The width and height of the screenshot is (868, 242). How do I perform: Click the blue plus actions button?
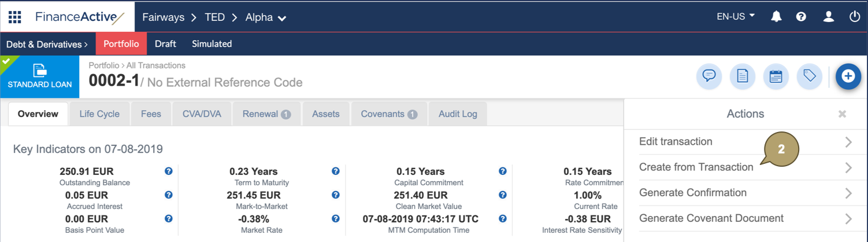click(848, 76)
